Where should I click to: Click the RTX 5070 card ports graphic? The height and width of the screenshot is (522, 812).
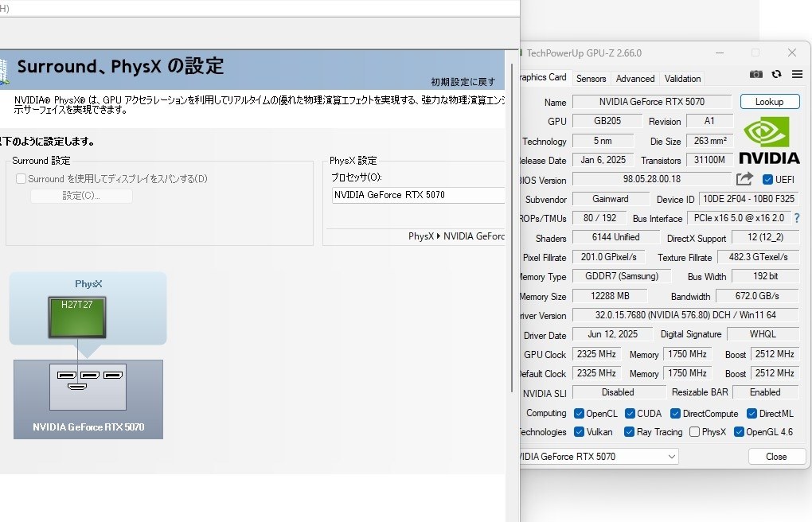tap(88, 387)
